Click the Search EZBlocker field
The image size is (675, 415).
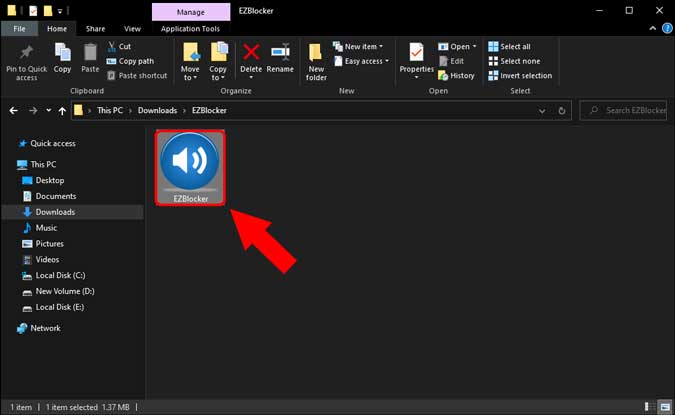[x=623, y=111]
